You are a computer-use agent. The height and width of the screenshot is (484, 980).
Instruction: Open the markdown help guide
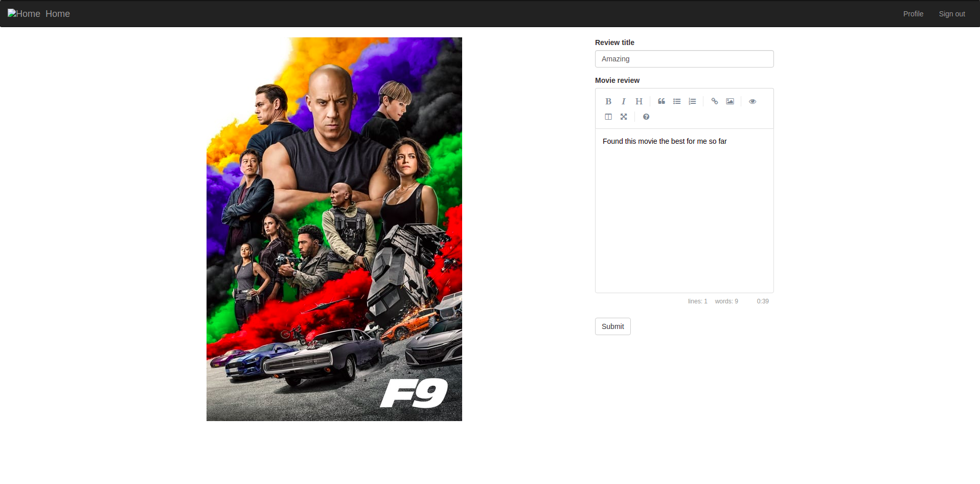click(646, 117)
